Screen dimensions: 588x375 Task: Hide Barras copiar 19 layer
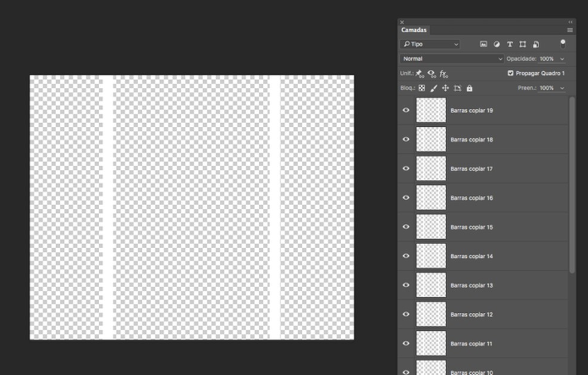tap(406, 110)
